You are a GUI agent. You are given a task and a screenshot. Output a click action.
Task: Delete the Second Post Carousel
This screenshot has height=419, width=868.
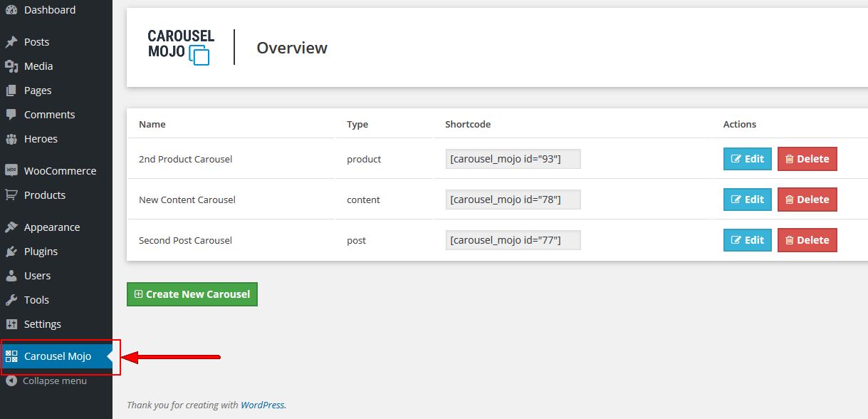point(807,240)
